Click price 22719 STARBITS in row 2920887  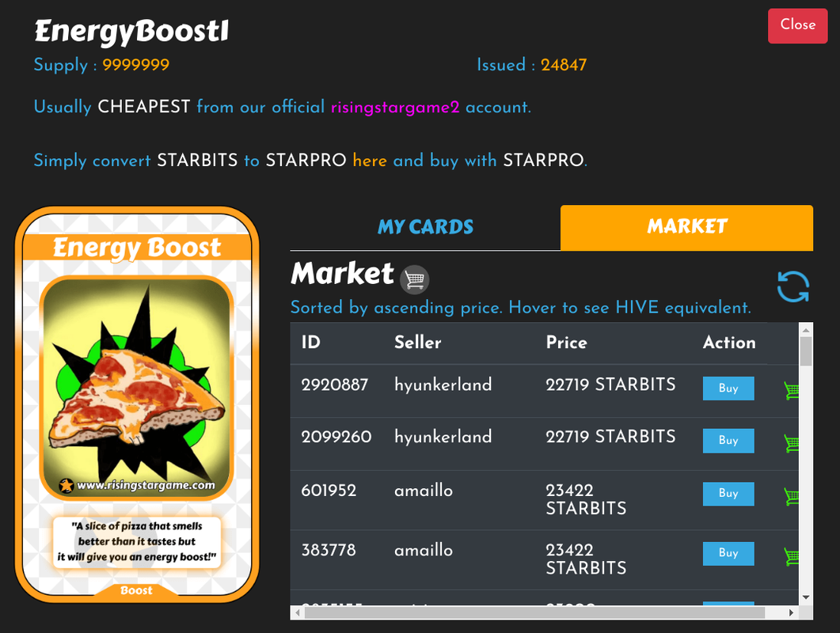click(610, 385)
